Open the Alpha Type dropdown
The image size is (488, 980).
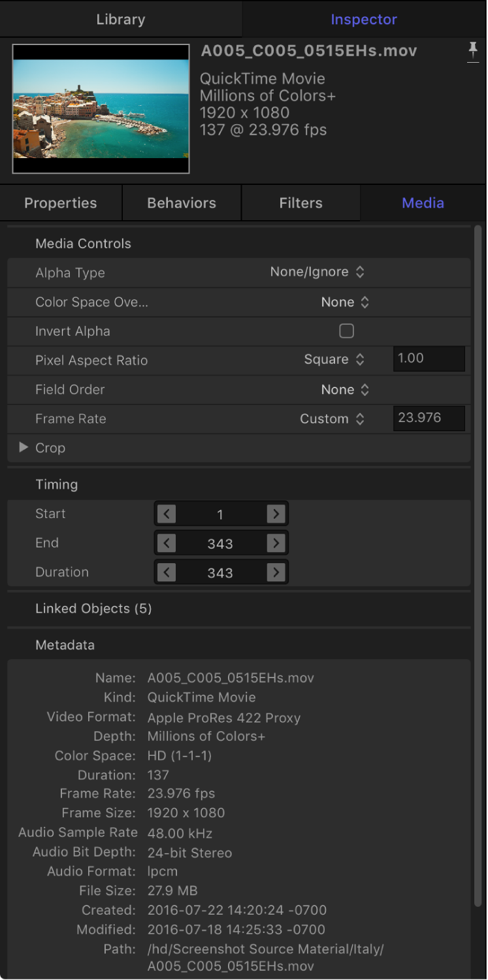tap(317, 272)
